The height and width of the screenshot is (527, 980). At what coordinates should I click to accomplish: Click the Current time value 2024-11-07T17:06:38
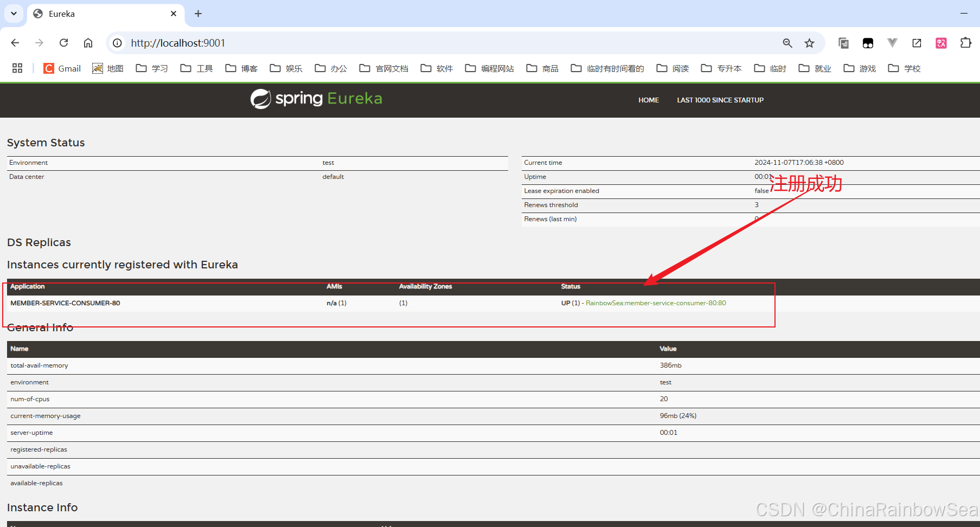click(x=799, y=163)
